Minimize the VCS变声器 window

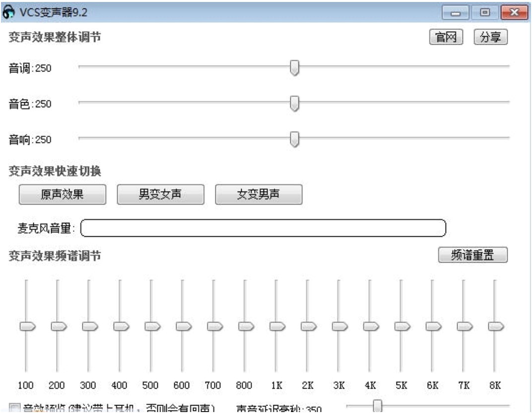tap(455, 13)
